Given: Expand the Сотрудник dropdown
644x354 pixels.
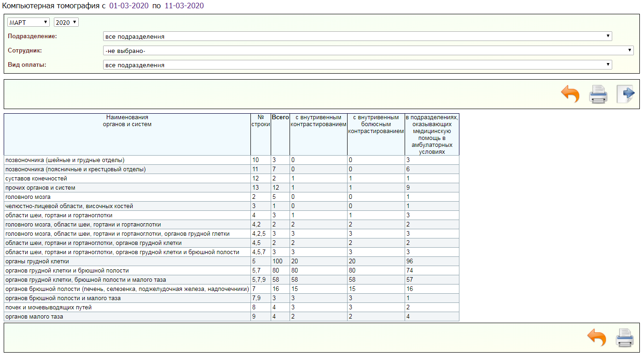Looking at the screenshot, I should pyautogui.click(x=368, y=51).
